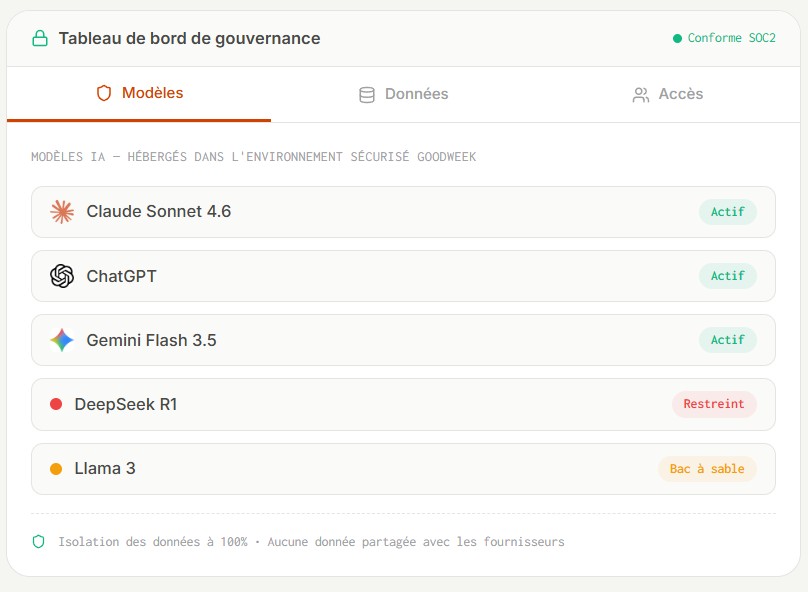
Task: Switch to the Modèles tab
Action: tap(139, 94)
